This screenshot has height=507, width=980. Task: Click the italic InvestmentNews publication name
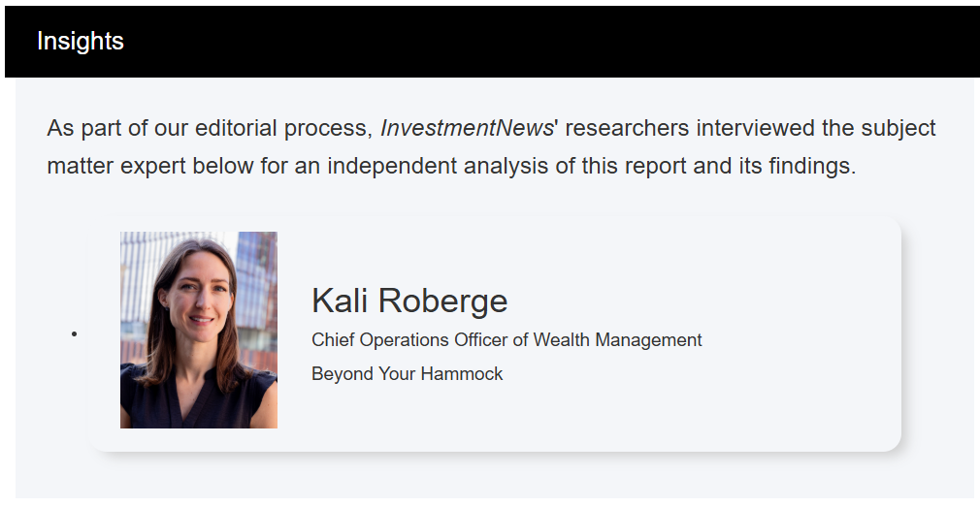(466, 128)
